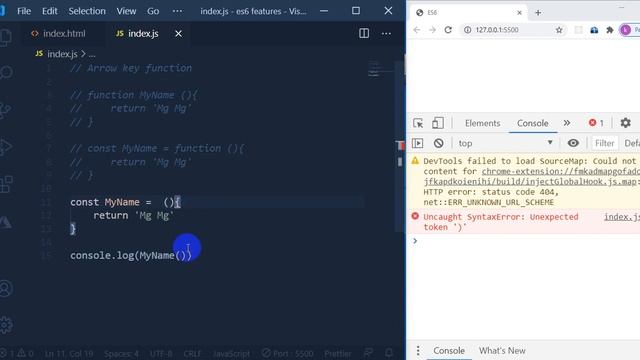Select JavaScript language mode in status bar

(x=231, y=353)
